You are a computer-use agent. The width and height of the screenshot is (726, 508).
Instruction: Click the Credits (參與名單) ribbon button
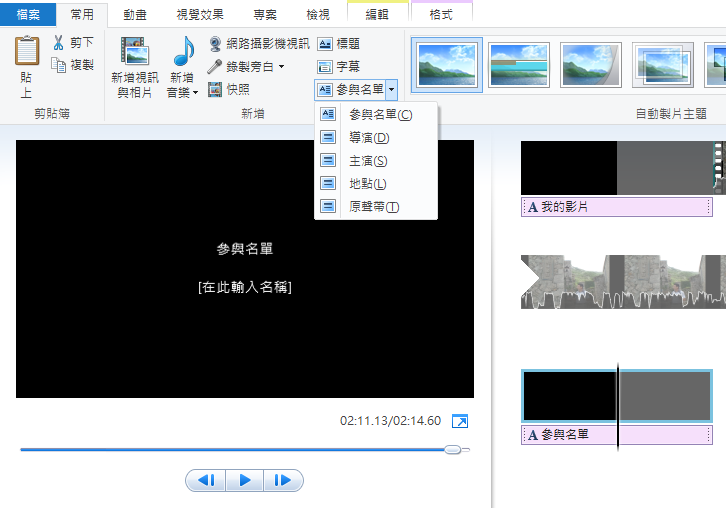click(350, 89)
